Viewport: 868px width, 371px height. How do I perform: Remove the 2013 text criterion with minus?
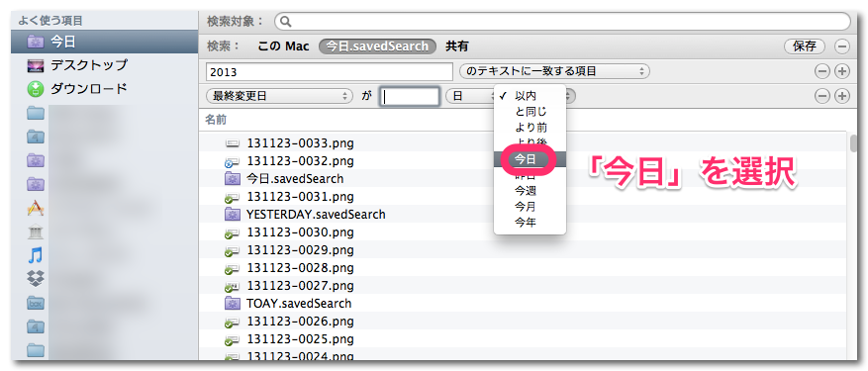822,71
